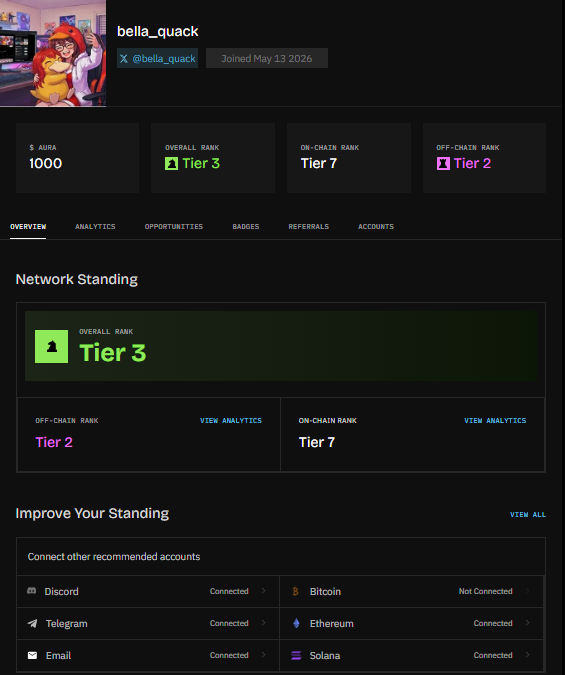Expand the Discord row chevron

(264, 591)
